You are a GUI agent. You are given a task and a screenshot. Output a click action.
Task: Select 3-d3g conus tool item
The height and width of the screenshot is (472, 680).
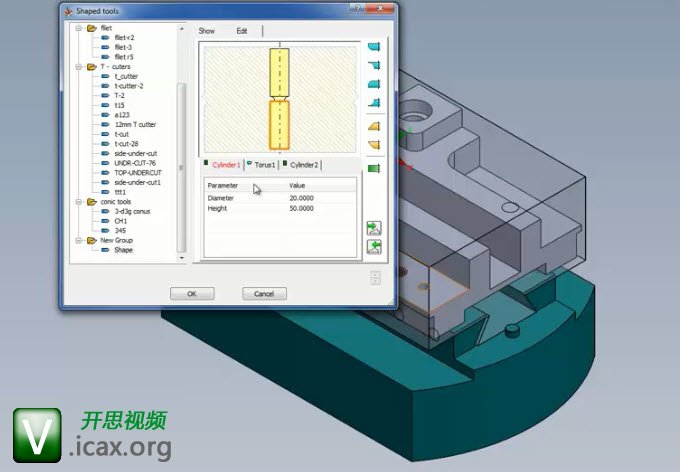point(132,212)
